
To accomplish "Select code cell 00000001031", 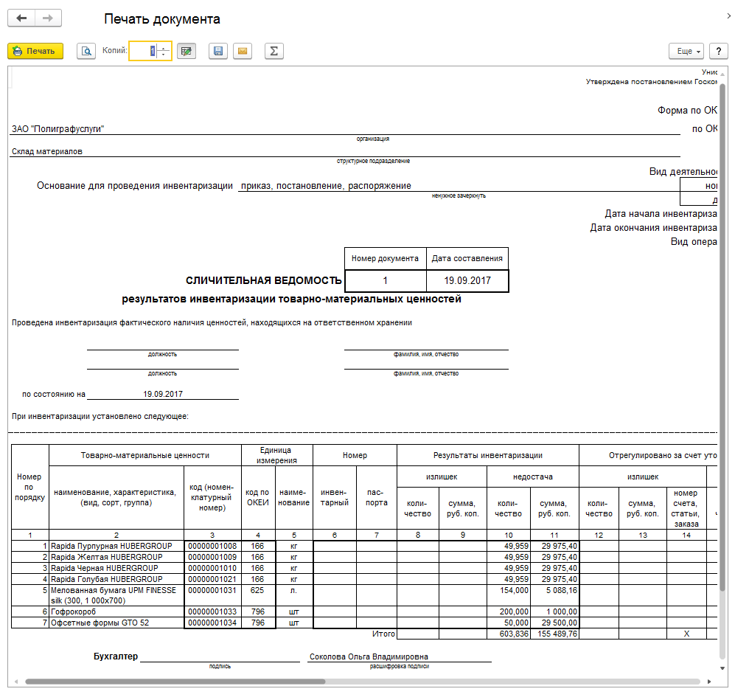I will click(212, 595).
